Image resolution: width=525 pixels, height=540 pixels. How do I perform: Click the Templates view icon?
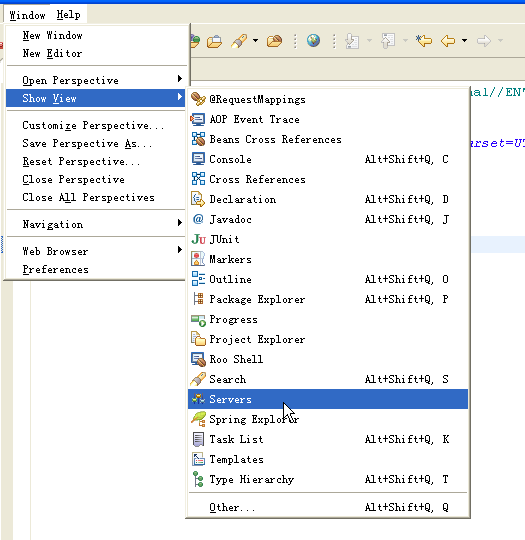198,459
